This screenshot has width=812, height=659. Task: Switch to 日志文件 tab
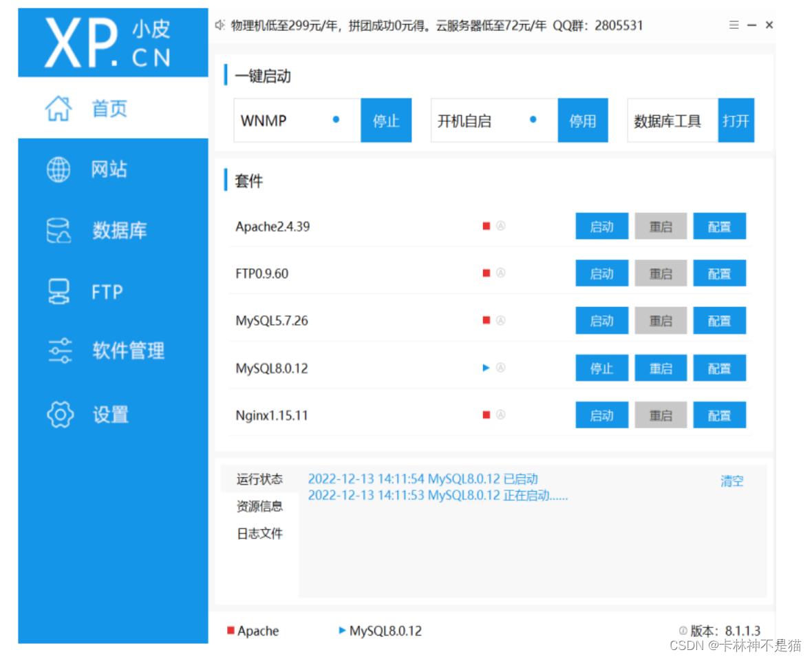[259, 533]
